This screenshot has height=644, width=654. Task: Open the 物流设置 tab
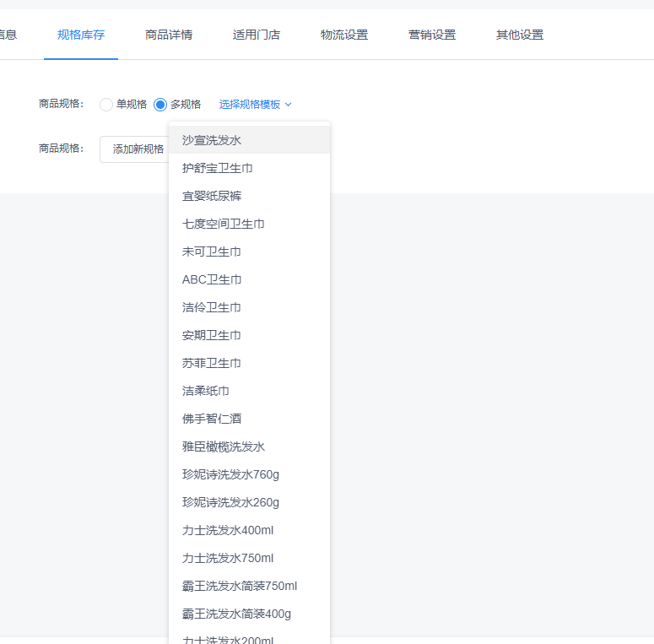[x=344, y=35]
